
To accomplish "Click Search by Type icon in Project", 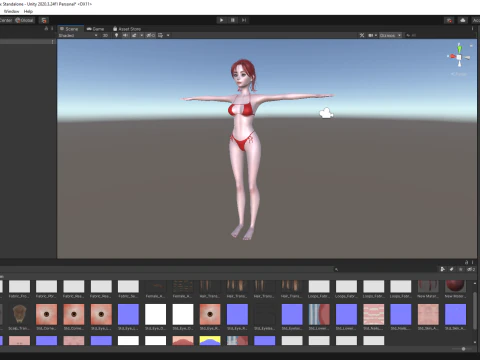I will [x=443, y=269].
